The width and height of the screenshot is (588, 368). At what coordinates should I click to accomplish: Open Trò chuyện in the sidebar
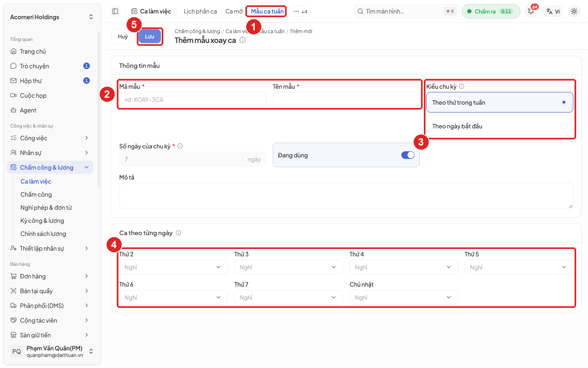click(50, 66)
